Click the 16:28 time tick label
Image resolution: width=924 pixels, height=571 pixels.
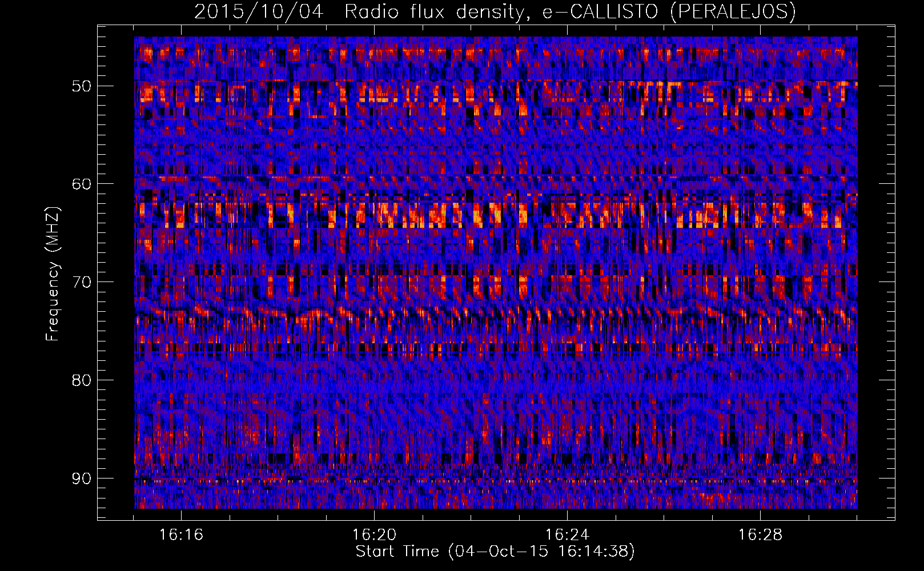(760, 535)
